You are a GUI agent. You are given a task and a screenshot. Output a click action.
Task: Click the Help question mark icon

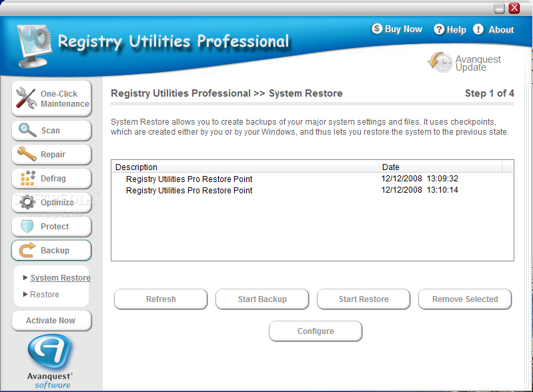[x=439, y=29]
